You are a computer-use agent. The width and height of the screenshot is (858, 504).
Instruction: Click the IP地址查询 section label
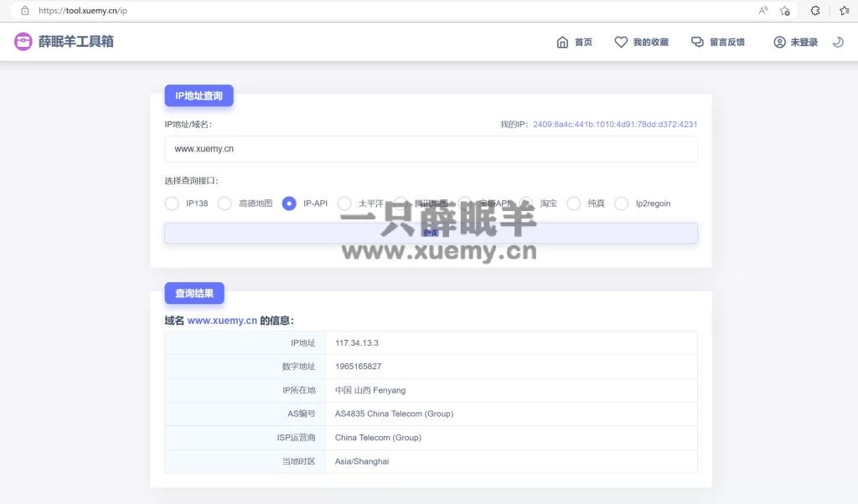[x=199, y=95]
